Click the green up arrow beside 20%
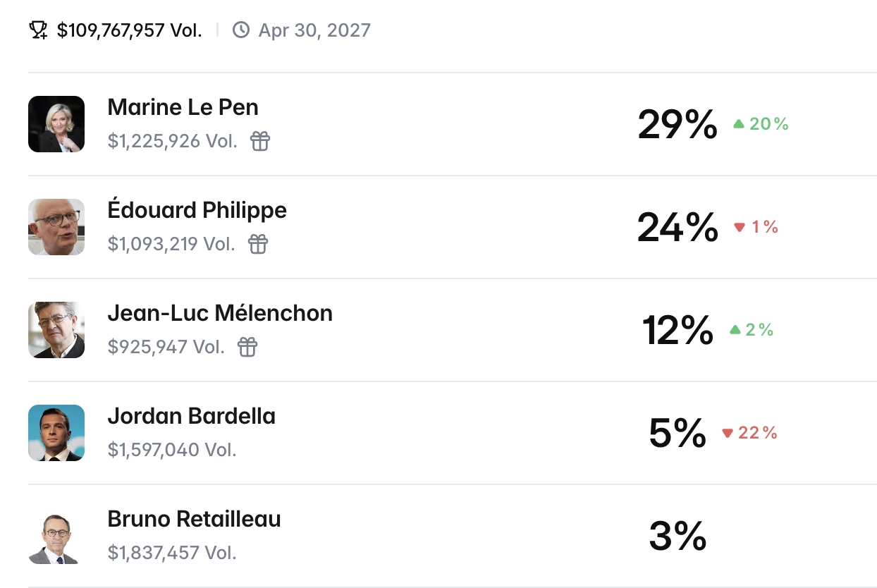This screenshot has height=588, width=877. (739, 124)
